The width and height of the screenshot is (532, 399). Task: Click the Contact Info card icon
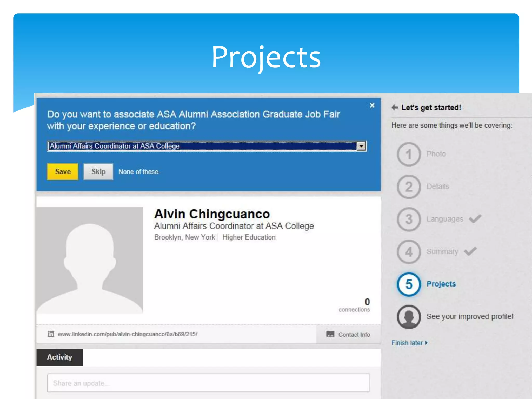330,334
